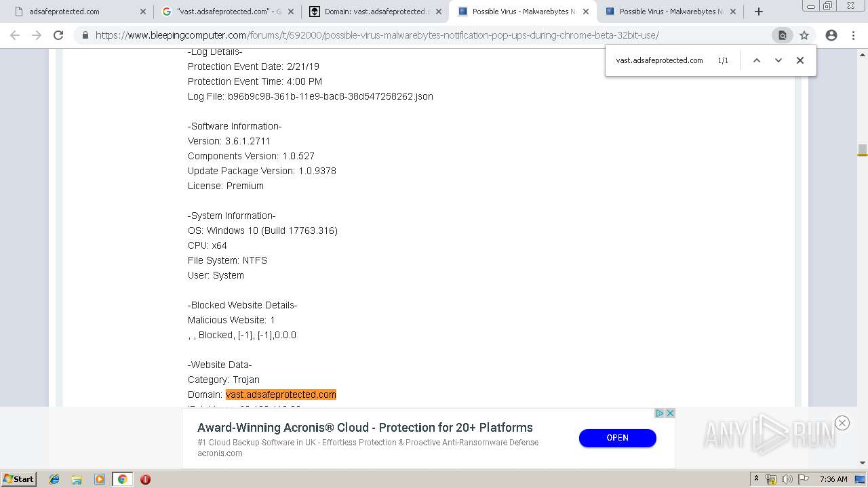
Task: Close last Possible Virus tab
Action: [x=733, y=12]
